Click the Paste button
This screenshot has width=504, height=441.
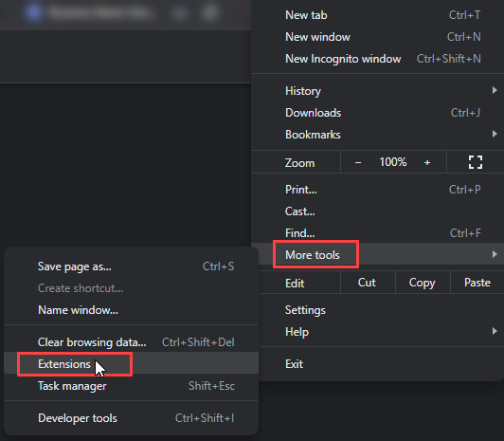pyautogui.click(x=477, y=283)
